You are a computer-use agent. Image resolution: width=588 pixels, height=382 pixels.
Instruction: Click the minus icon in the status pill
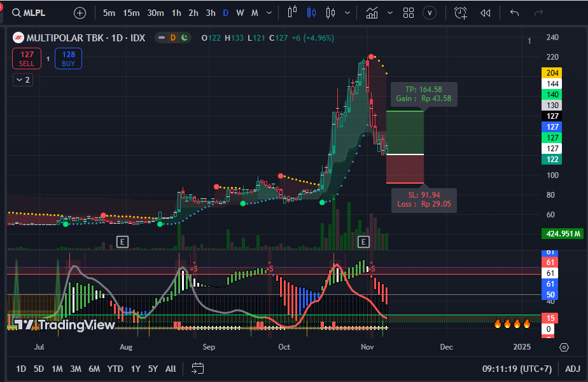pyautogui.click(x=162, y=38)
